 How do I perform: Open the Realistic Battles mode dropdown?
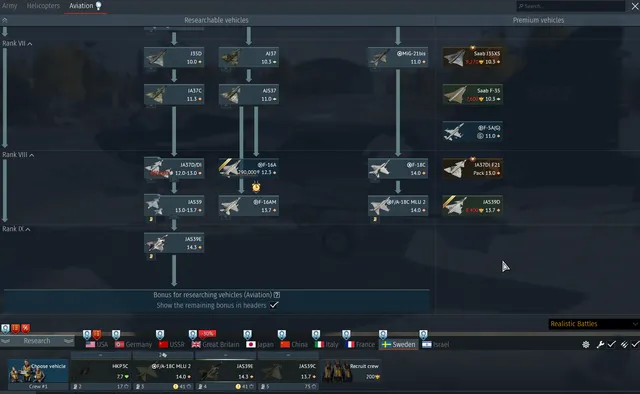tap(594, 324)
